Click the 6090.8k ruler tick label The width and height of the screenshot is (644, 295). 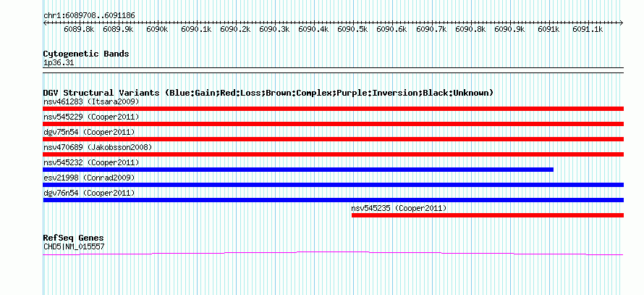point(470,29)
